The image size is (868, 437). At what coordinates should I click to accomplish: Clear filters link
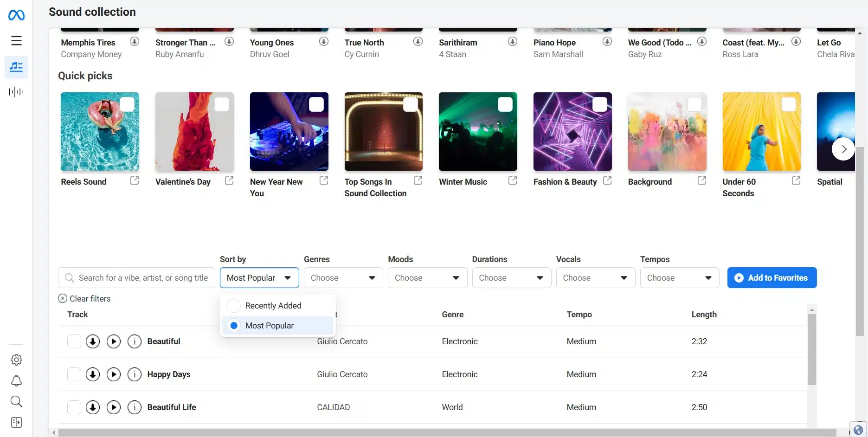pyautogui.click(x=84, y=299)
